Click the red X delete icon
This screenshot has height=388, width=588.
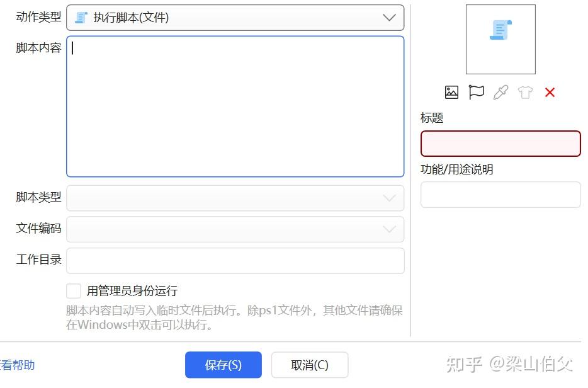coord(550,92)
